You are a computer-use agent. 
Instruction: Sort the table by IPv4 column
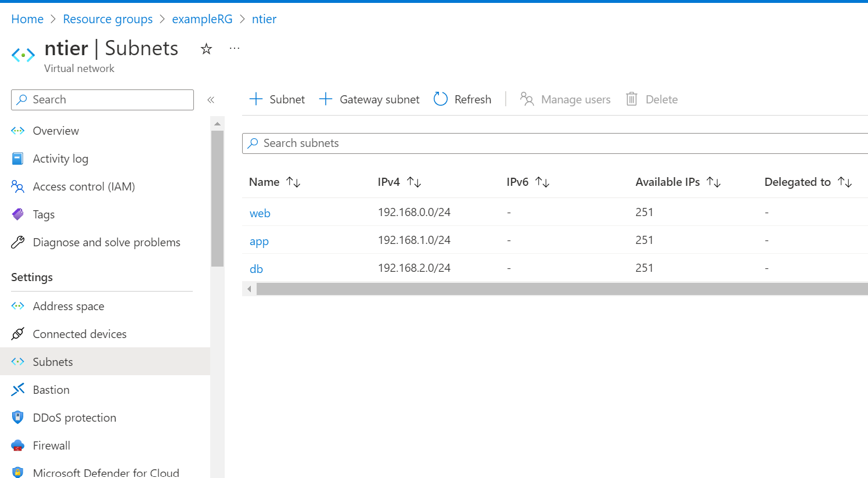[x=399, y=182]
